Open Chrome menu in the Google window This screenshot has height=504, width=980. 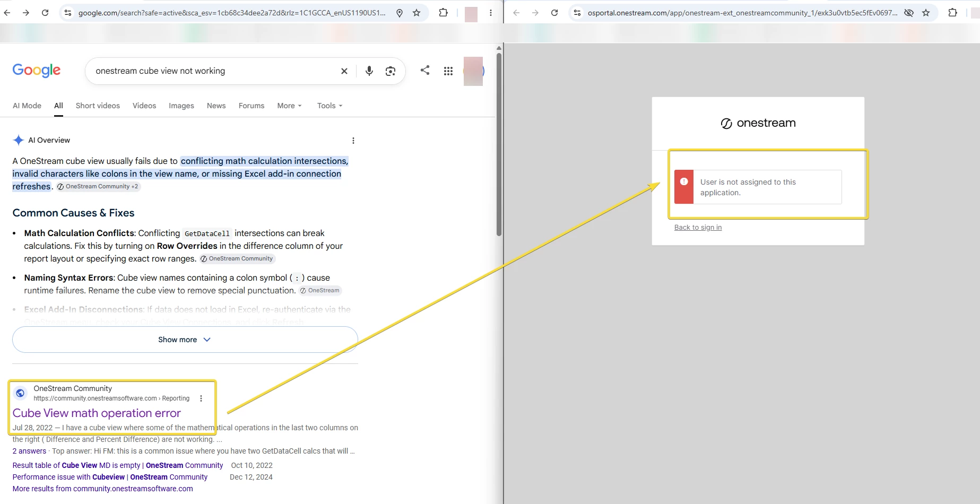(x=491, y=13)
